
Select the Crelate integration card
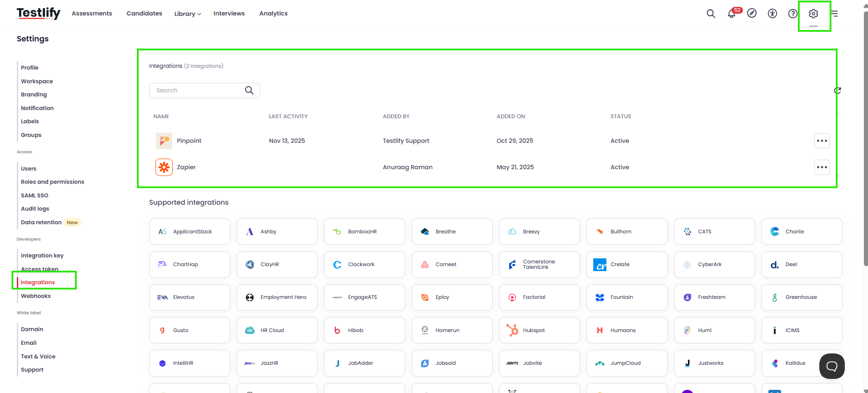coord(627,265)
